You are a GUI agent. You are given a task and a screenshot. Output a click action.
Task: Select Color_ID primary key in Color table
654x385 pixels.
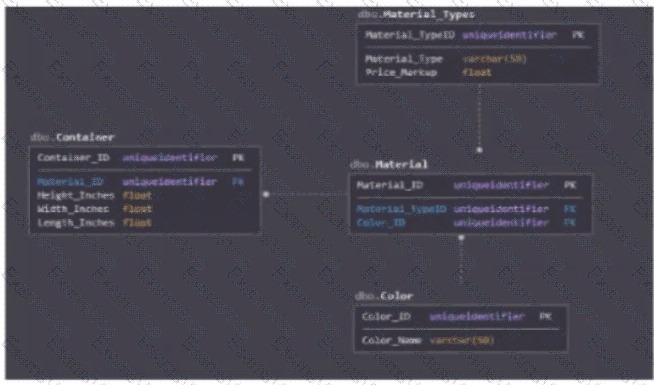coord(457,317)
